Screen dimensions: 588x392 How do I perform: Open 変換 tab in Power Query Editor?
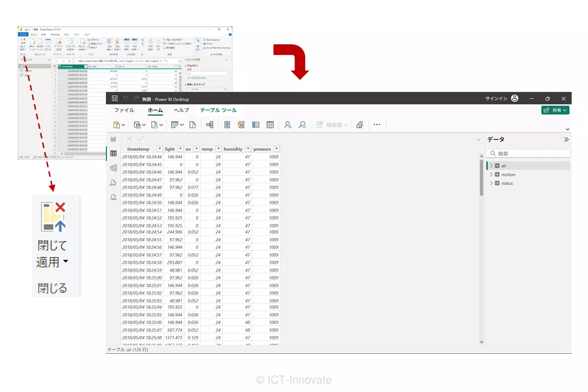click(x=43, y=35)
